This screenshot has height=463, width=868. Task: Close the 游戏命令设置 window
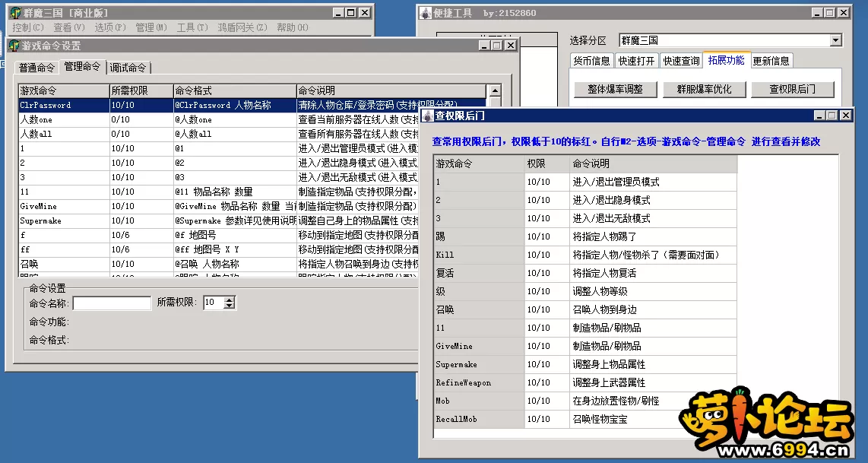(511, 46)
